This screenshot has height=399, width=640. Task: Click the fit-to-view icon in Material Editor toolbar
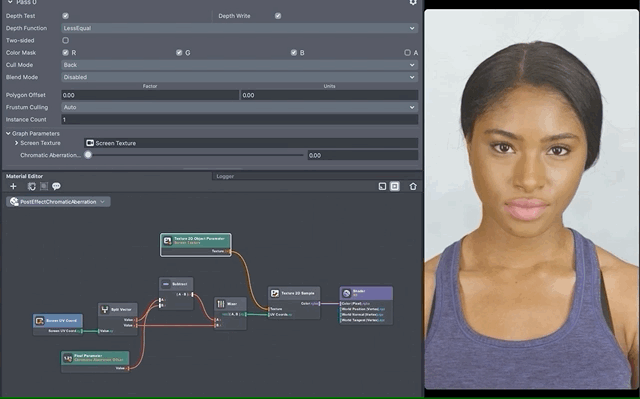395,186
